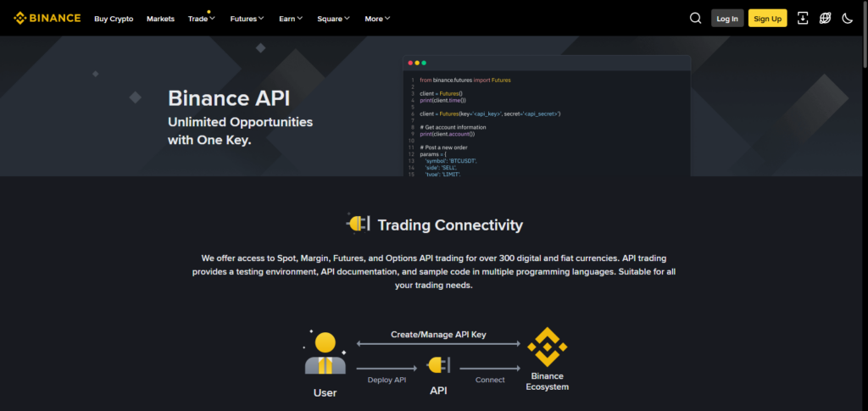This screenshot has height=411, width=868.
Task: Click the 'User' label under avatar
Action: click(x=325, y=393)
